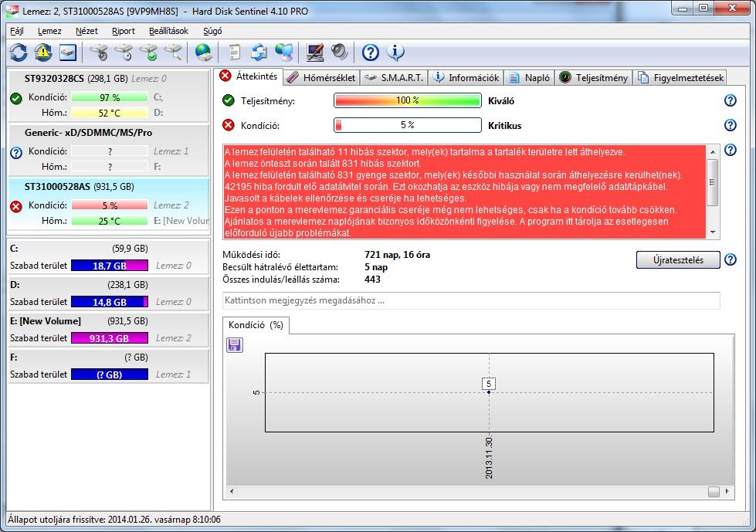Switch to the Áttekintés tab
Screen dimensions: 756x532
249,76
